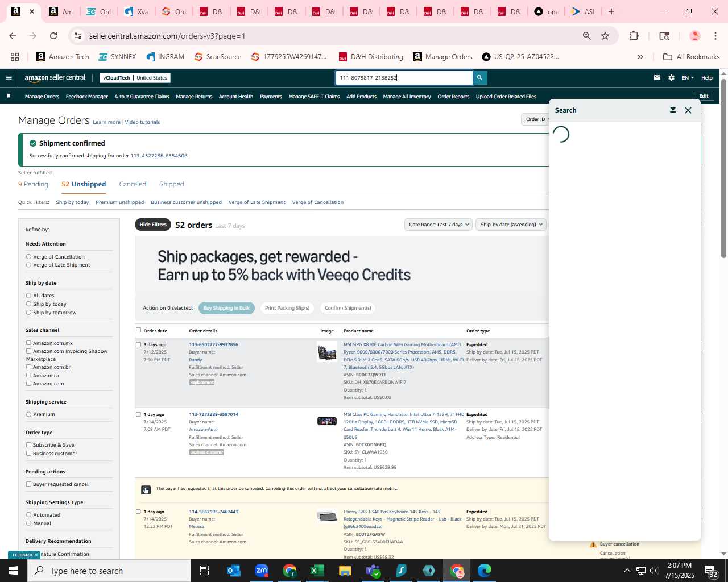The height and width of the screenshot is (582, 728).
Task: Apply the Ship by today quick filter
Action: pyautogui.click(x=72, y=202)
